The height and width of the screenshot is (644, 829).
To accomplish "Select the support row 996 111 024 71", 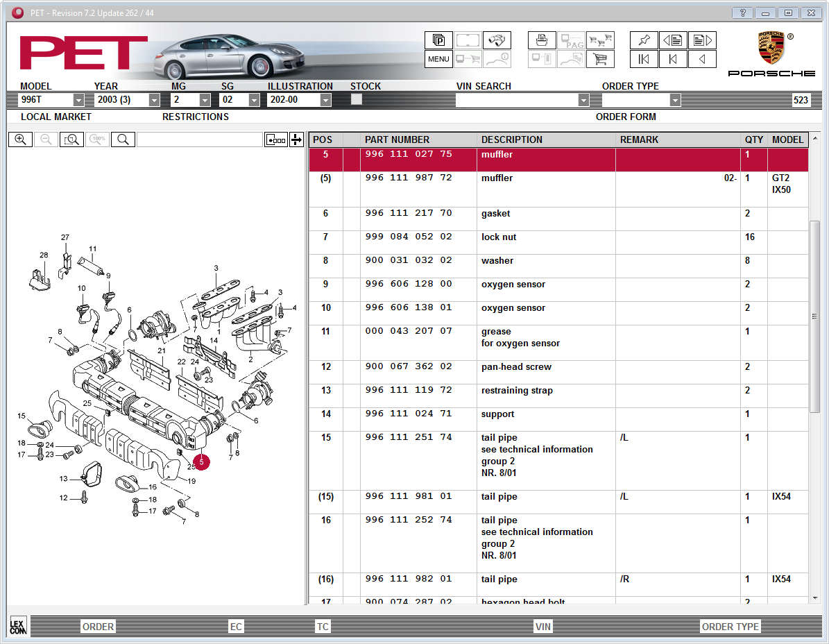I will 559,419.
